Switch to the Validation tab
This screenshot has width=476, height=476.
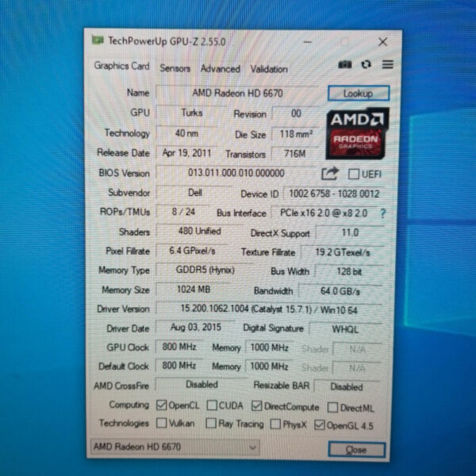(269, 69)
